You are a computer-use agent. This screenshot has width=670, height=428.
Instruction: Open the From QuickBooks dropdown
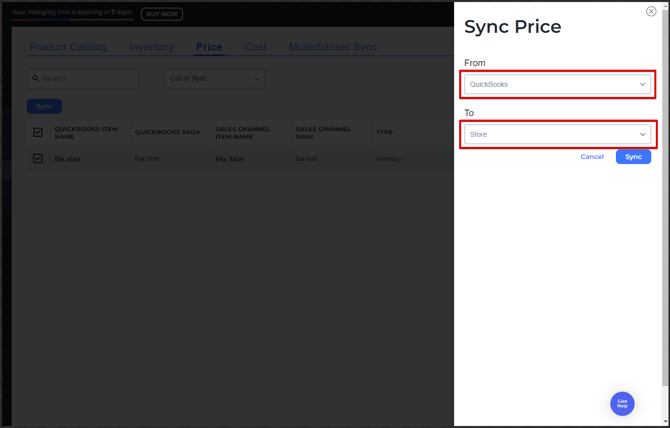(x=557, y=85)
